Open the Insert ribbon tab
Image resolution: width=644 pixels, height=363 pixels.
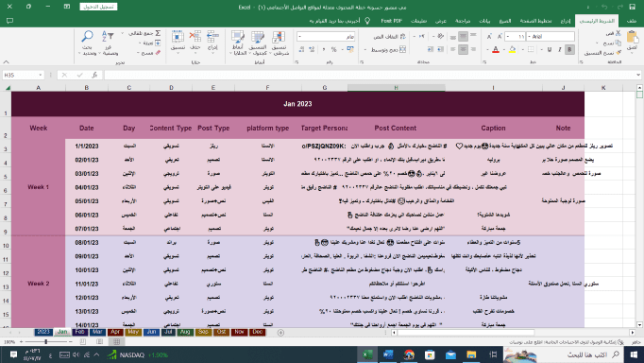point(566,21)
